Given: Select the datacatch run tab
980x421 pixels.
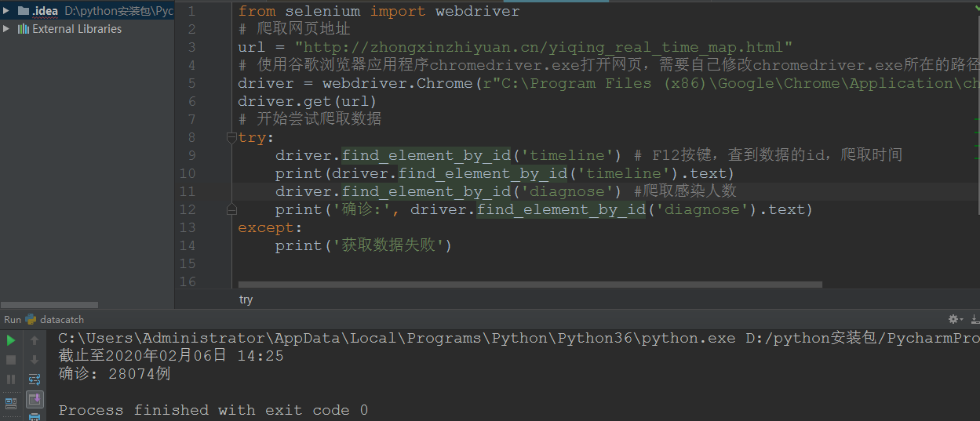Looking at the screenshot, I should 61,319.
